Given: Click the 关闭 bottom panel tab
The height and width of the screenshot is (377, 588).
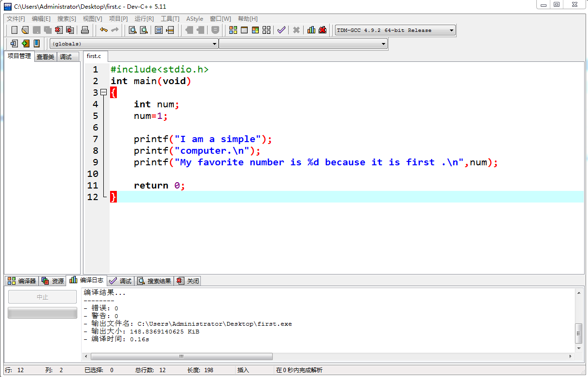Looking at the screenshot, I should point(187,281).
